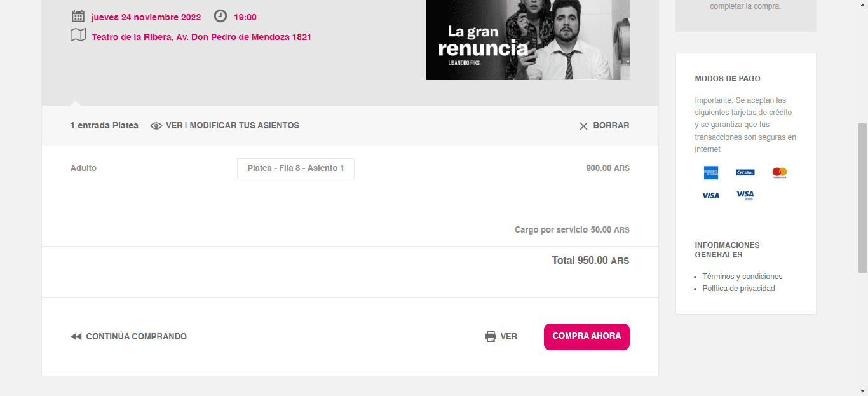Click the eye icon to view seats

[x=156, y=126]
